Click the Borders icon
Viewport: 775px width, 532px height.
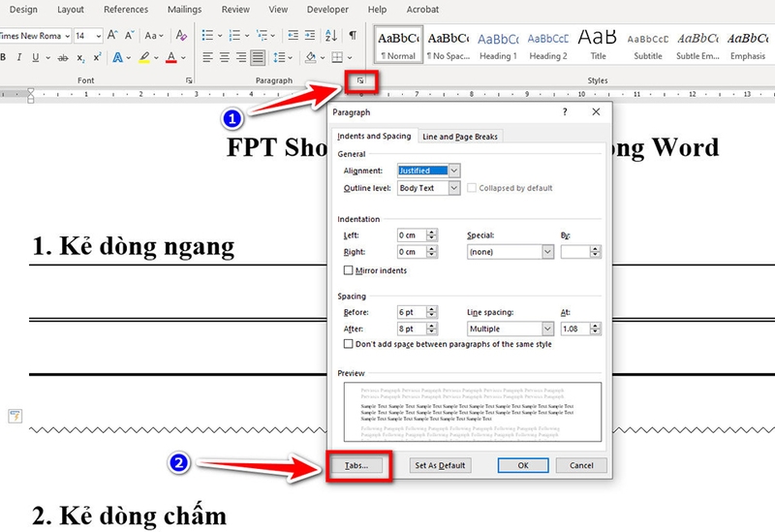pos(337,57)
